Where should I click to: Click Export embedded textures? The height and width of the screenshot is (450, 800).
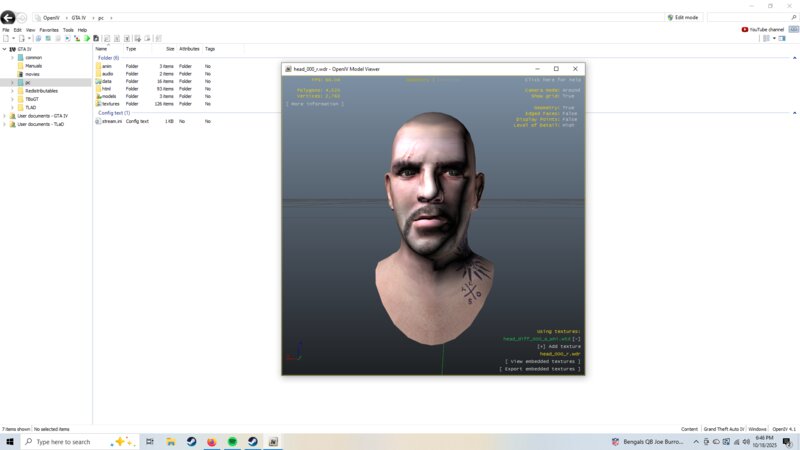[x=540, y=369]
